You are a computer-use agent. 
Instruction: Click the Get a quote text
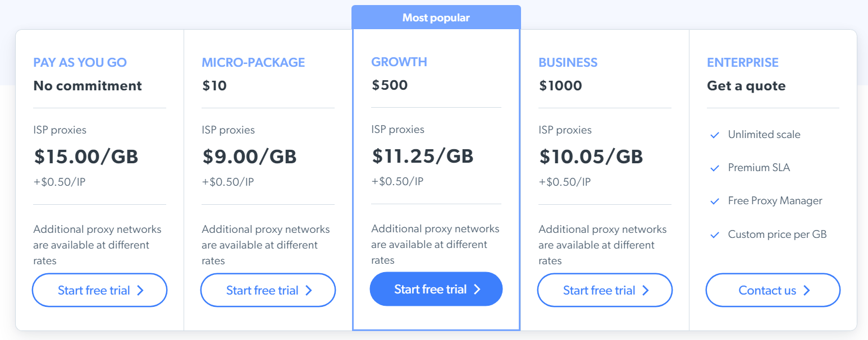[746, 86]
